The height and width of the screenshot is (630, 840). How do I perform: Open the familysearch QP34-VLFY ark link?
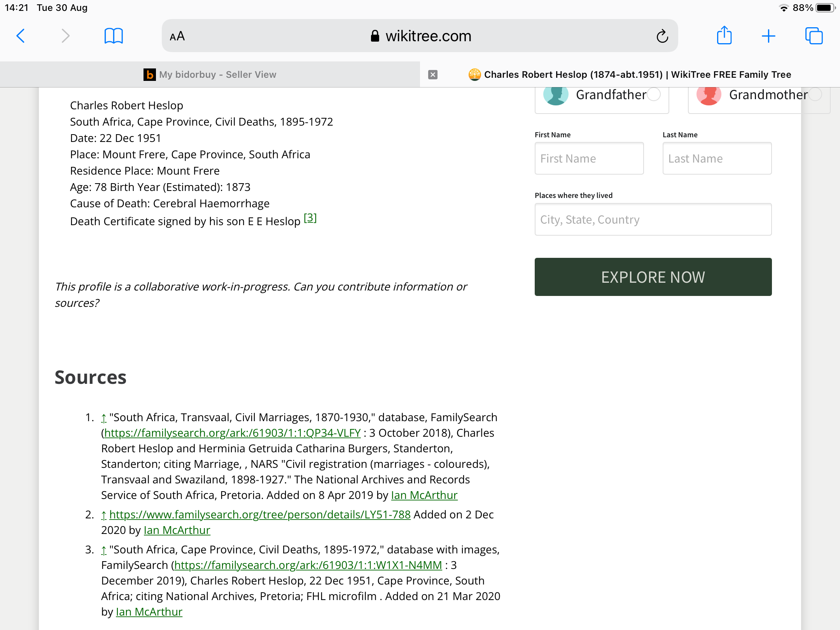pos(232,433)
